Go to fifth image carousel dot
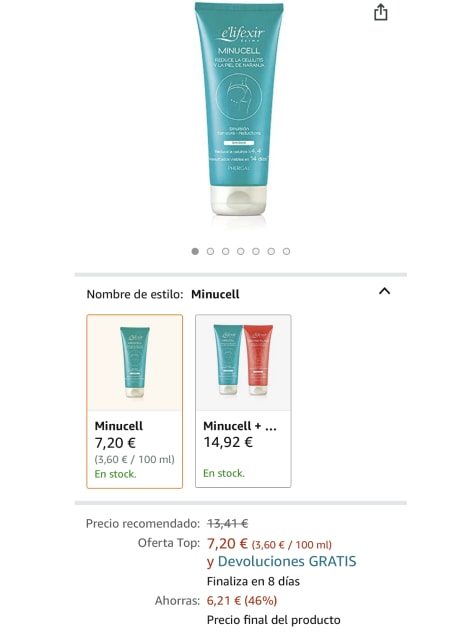The width and height of the screenshot is (475, 632). click(x=256, y=252)
